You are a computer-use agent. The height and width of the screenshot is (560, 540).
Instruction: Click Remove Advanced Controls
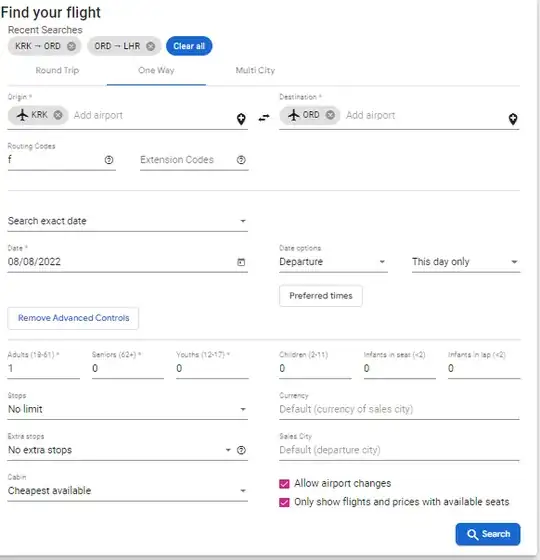[x=73, y=318]
